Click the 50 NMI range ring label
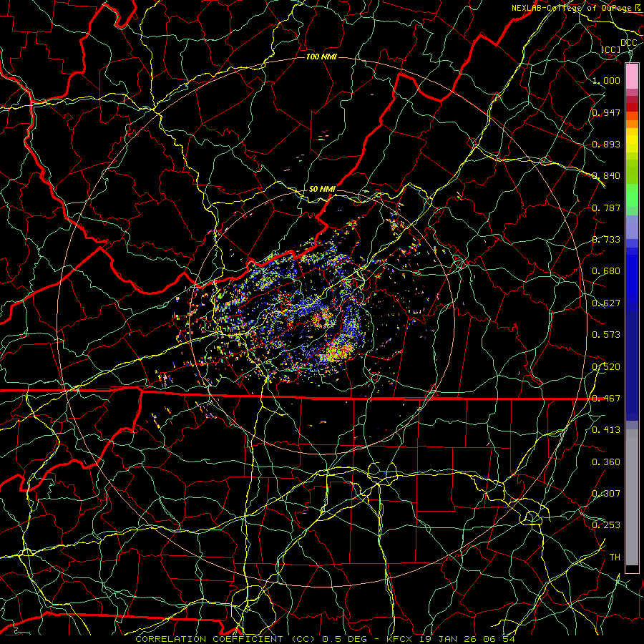The image size is (644, 644). click(x=322, y=190)
